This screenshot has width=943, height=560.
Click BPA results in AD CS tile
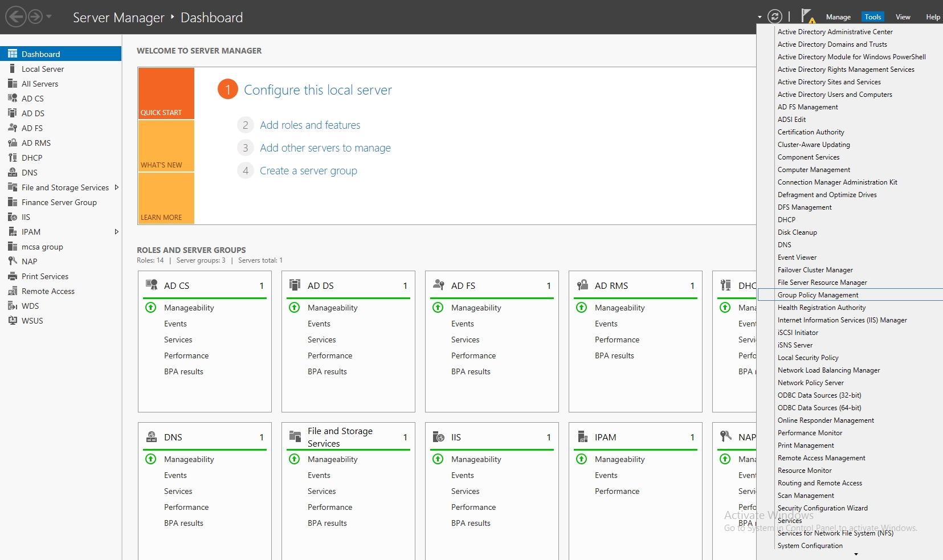(183, 371)
